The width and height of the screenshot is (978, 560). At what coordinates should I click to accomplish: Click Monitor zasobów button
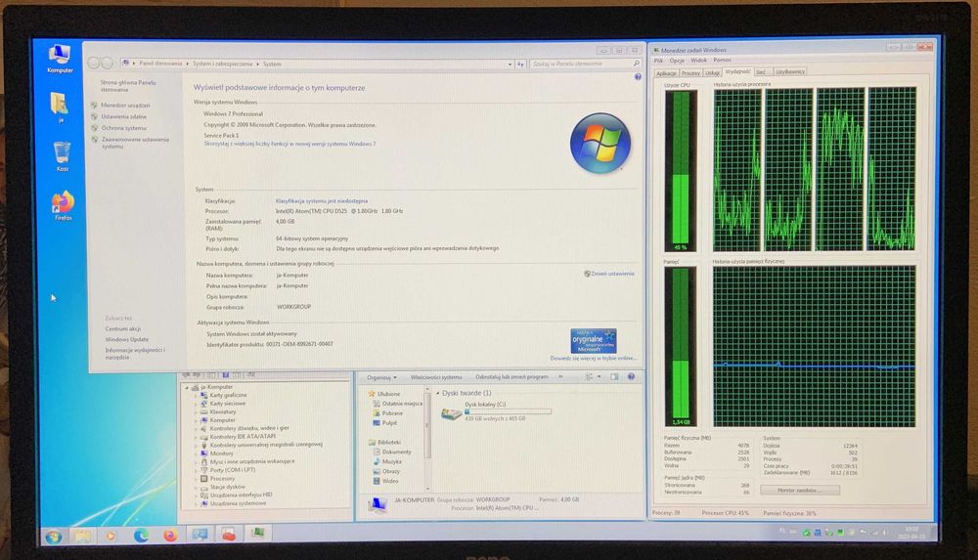(x=800, y=491)
